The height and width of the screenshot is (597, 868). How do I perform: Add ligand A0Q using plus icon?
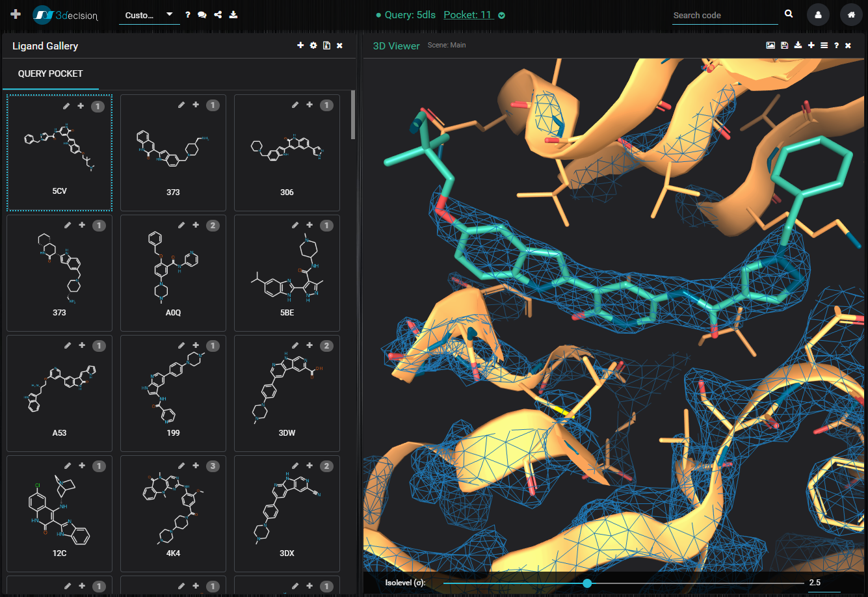(x=196, y=225)
